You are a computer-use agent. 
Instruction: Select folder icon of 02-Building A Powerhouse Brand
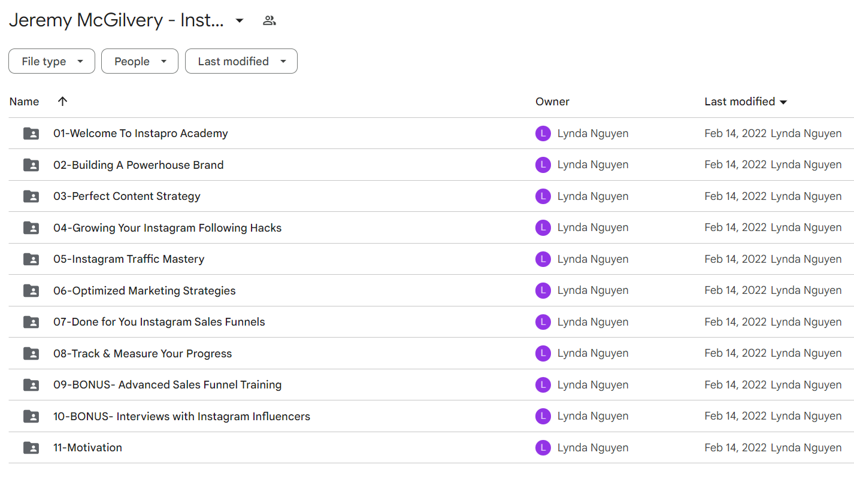tap(31, 165)
